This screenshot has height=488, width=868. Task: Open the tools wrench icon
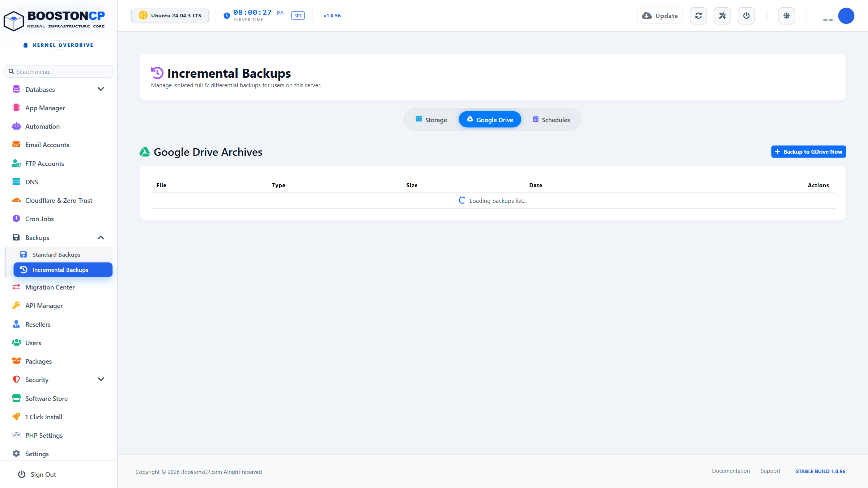[x=722, y=16]
